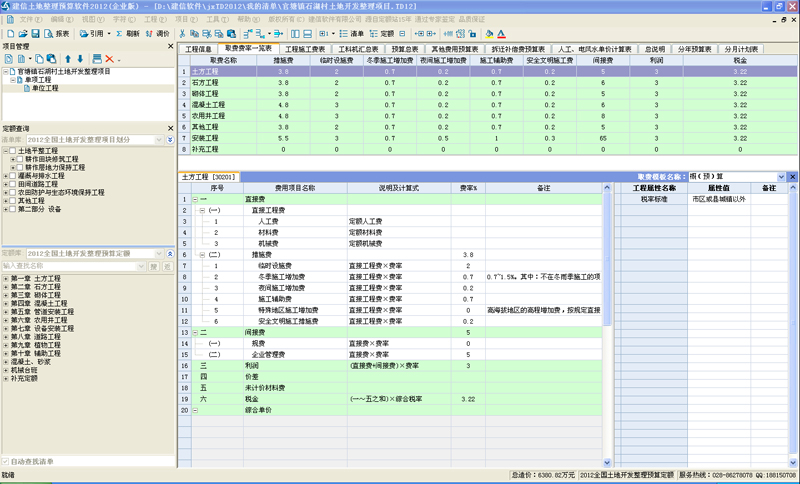Image resolution: width=800 pixels, height=484 pixels.
Task: Open the 预算总表 tab
Action: pyautogui.click(x=404, y=48)
